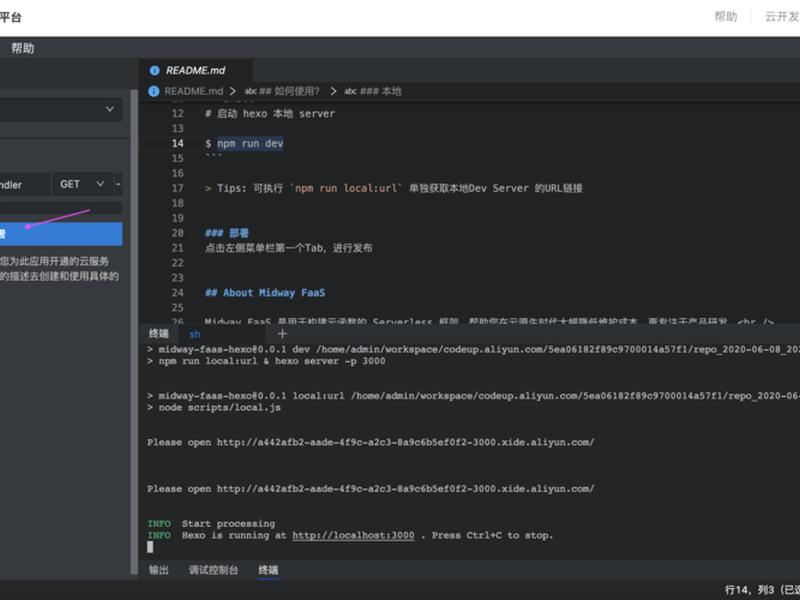Open the 帮助 menu in the editor menu bar
Viewport: 800px width, 600px height.
pos(22,48)
